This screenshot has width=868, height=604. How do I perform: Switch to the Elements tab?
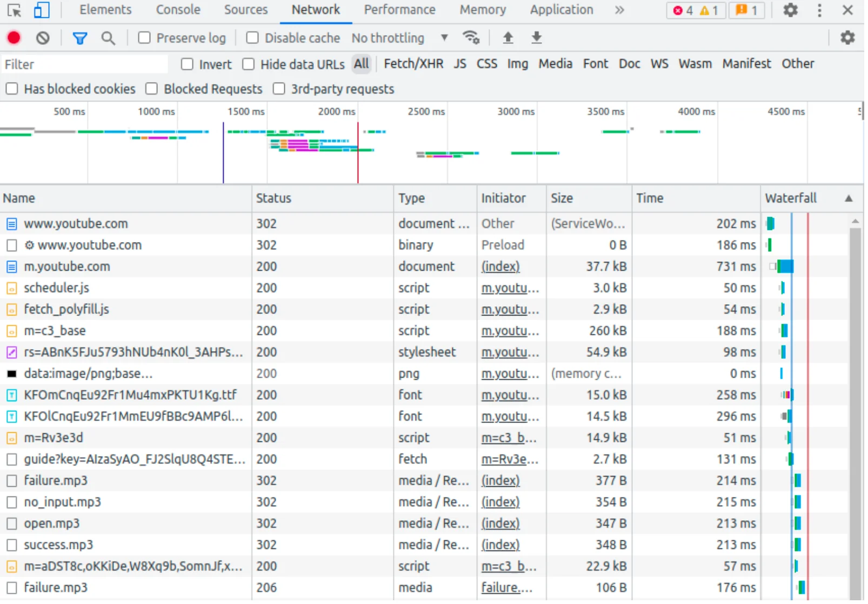coord(105,10)
